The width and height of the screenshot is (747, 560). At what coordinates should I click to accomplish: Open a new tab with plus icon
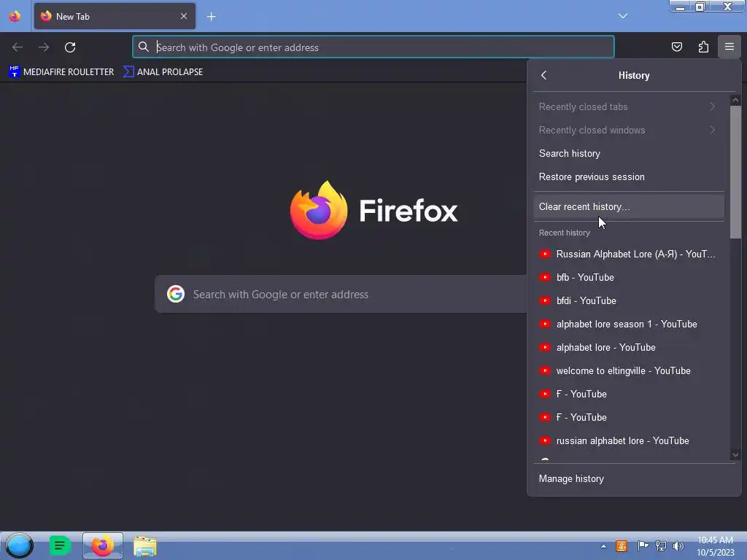point(211,17)
